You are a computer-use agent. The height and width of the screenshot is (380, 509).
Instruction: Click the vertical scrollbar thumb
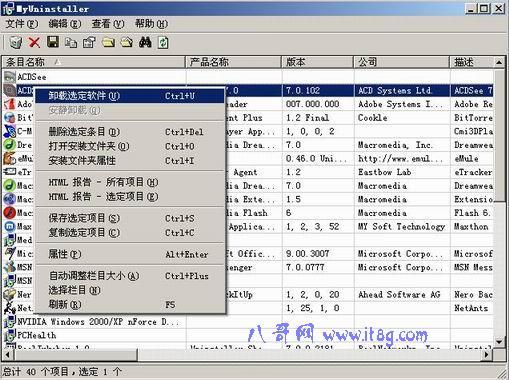pos(499,134)
